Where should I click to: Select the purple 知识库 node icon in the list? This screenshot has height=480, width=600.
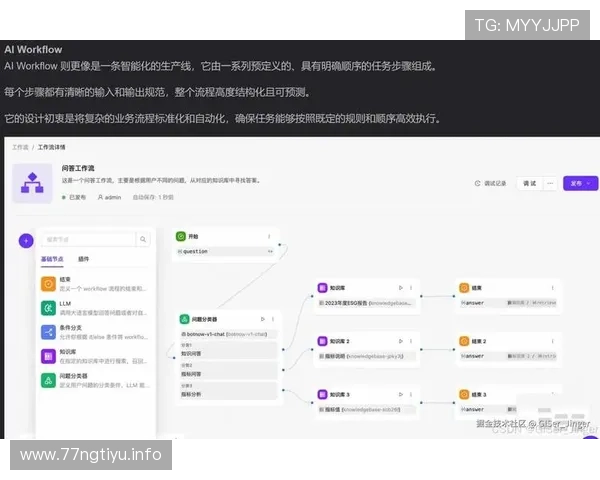(48, 356)
